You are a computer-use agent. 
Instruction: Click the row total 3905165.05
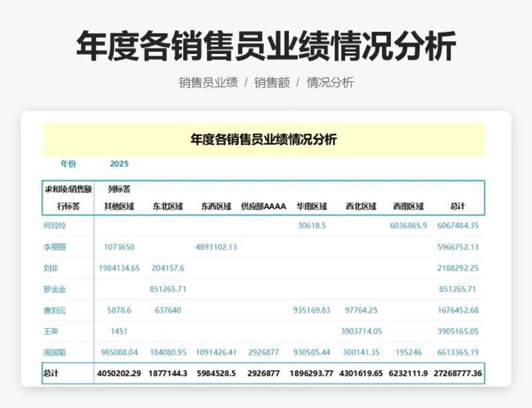pos(458,331)
